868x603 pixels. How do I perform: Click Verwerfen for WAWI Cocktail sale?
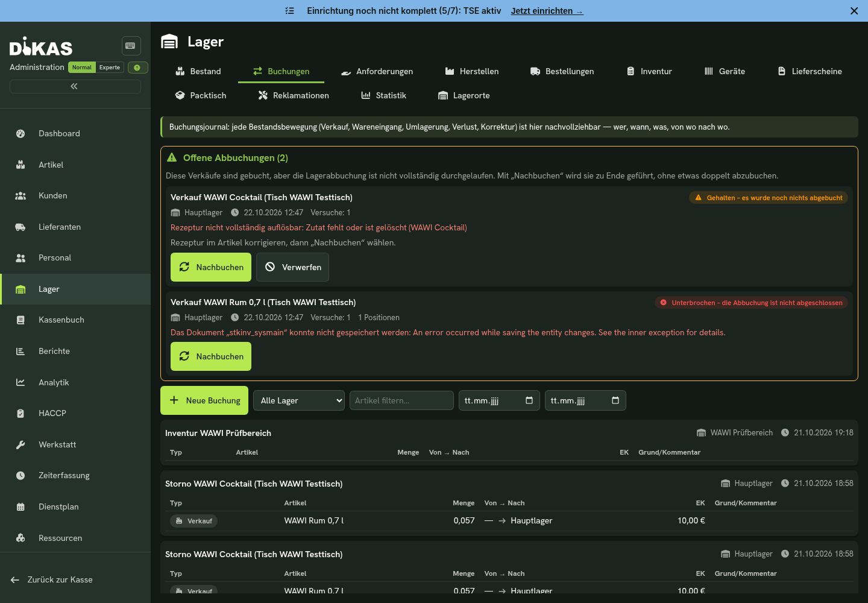(292, 267)
